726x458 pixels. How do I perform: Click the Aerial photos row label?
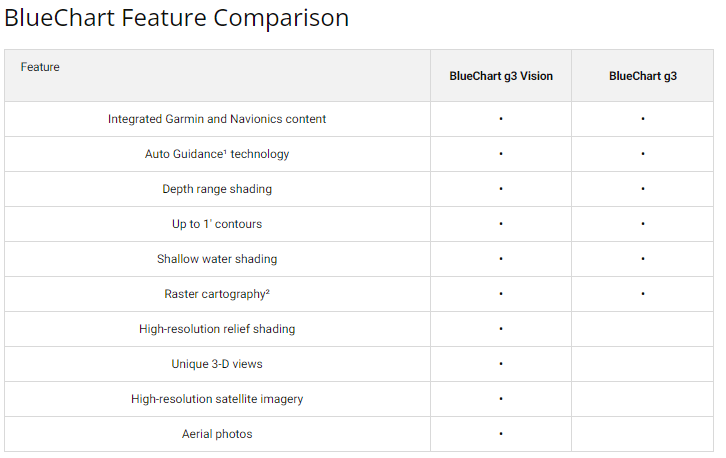pyautogui.click(x=217, y=434)
